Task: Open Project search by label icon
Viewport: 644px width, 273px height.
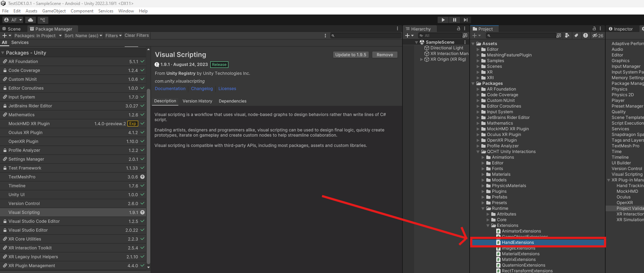Action: coord(576,36)
